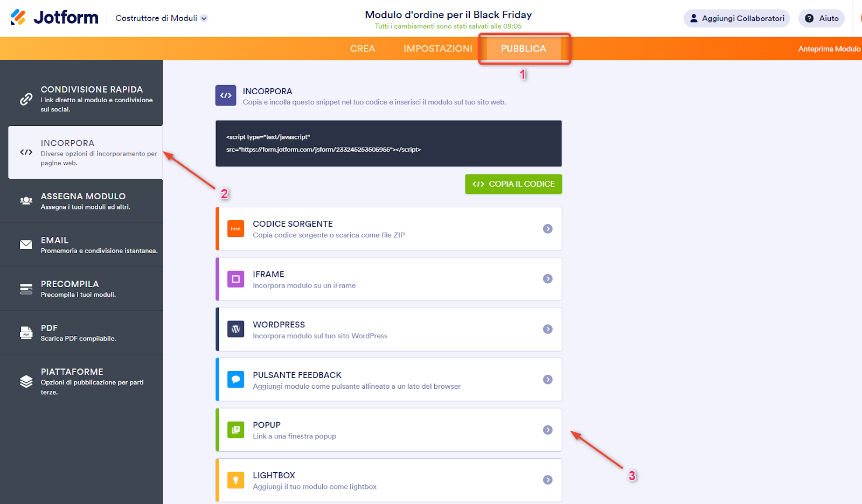Click the Precompila form icon
862x504 pixels.
tap(26, 289)
